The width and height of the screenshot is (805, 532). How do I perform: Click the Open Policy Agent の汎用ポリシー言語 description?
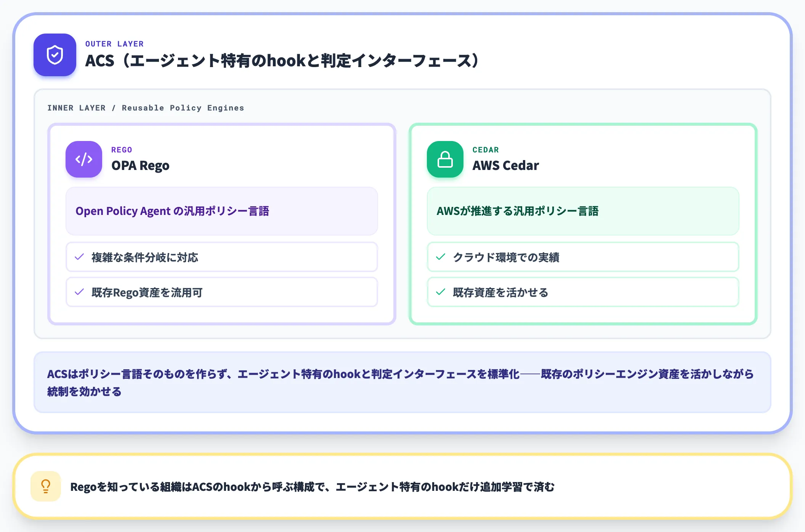click(x=222, y=211)
